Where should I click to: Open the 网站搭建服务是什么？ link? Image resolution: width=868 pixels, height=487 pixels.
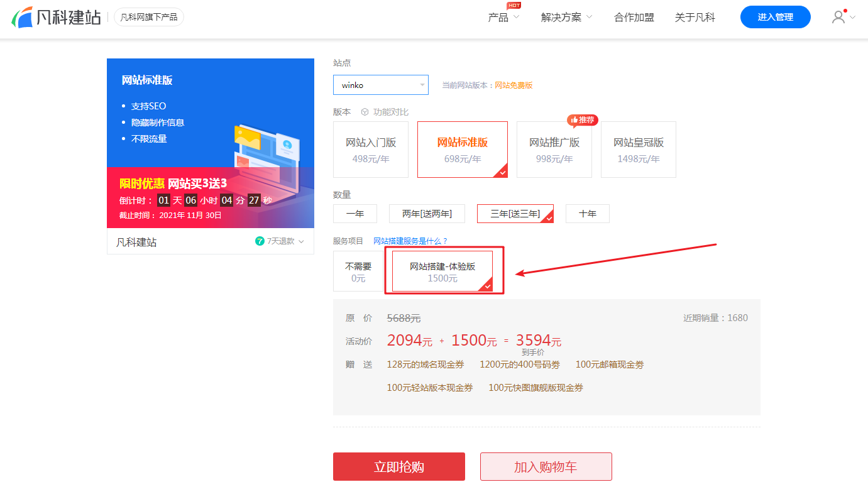tap(410, 241)
